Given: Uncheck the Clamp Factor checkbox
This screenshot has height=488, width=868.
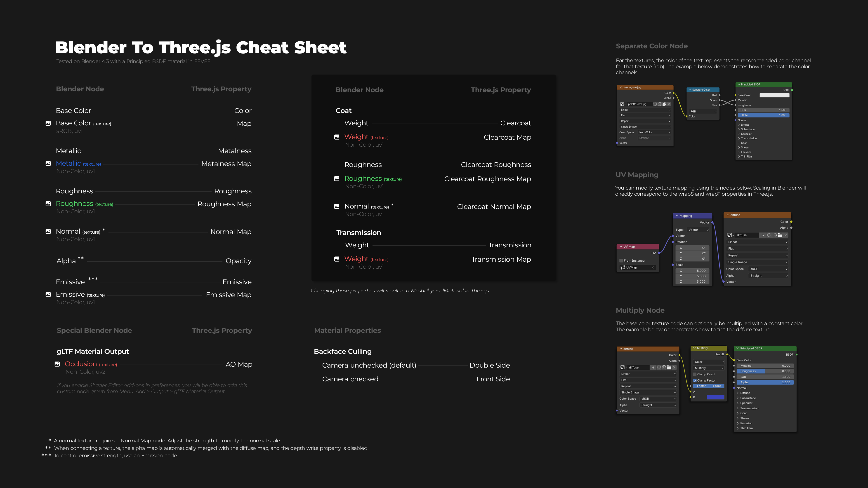Looking at the screenshot, I should [x=695, y=380].
